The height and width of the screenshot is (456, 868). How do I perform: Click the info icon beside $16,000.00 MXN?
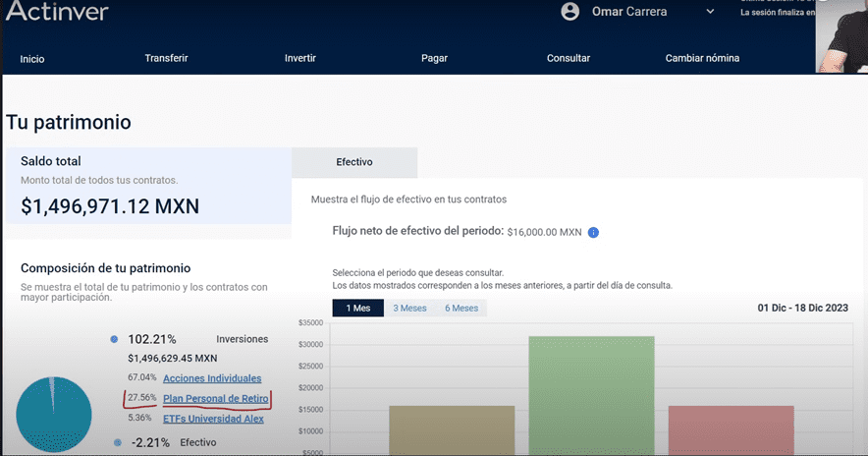(593, 233)
